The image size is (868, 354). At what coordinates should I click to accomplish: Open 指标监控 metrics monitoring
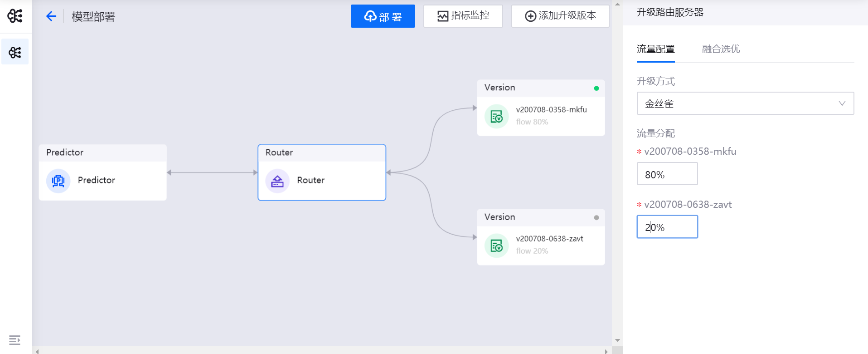(x=463, y=16)
